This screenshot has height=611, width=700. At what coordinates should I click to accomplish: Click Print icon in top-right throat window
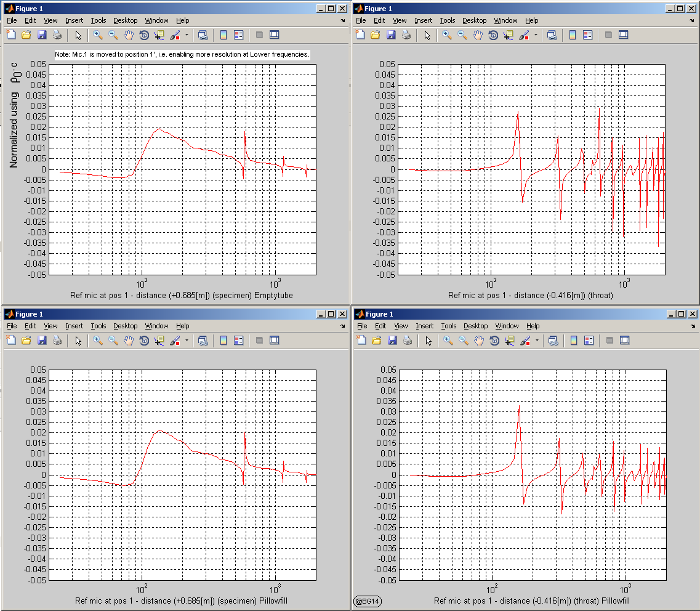coord(406,35)
